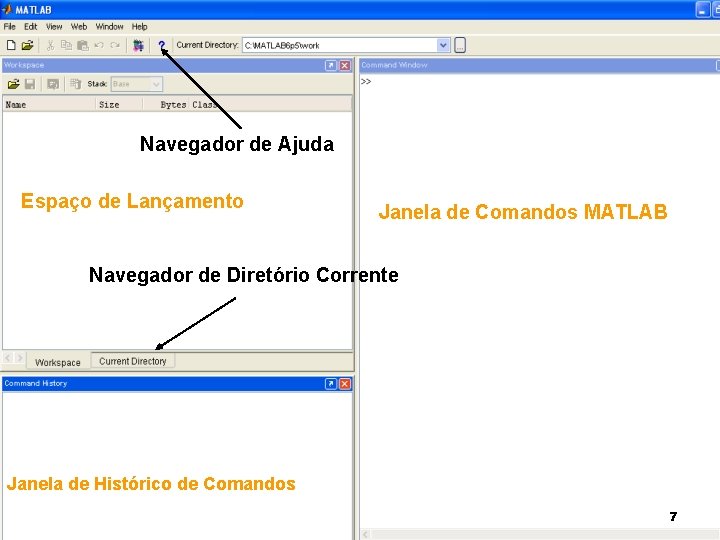Close the Command History panel
This screenshot has height=540, width=720.
tap(345, 384)
